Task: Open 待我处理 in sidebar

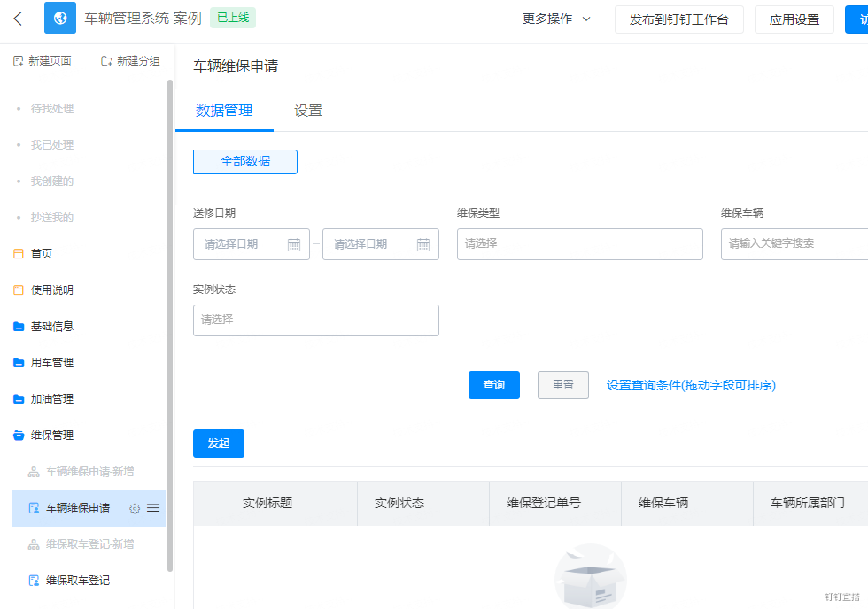Action: click(52, 108)
